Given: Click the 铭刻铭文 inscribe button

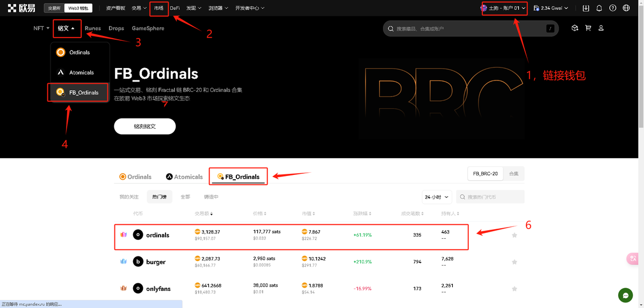Looking at the screenshot, I should [x=144, y=126].
